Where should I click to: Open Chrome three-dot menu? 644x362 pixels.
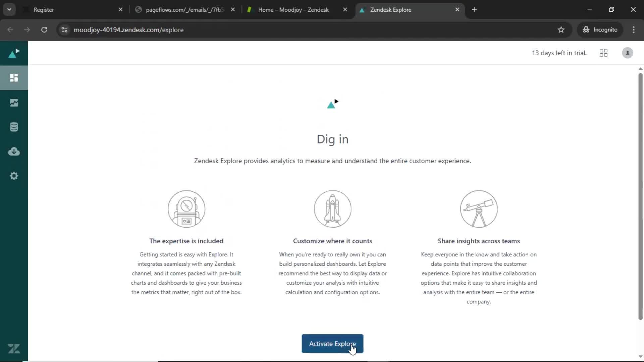pyautogui.click(x=634, y=30)
